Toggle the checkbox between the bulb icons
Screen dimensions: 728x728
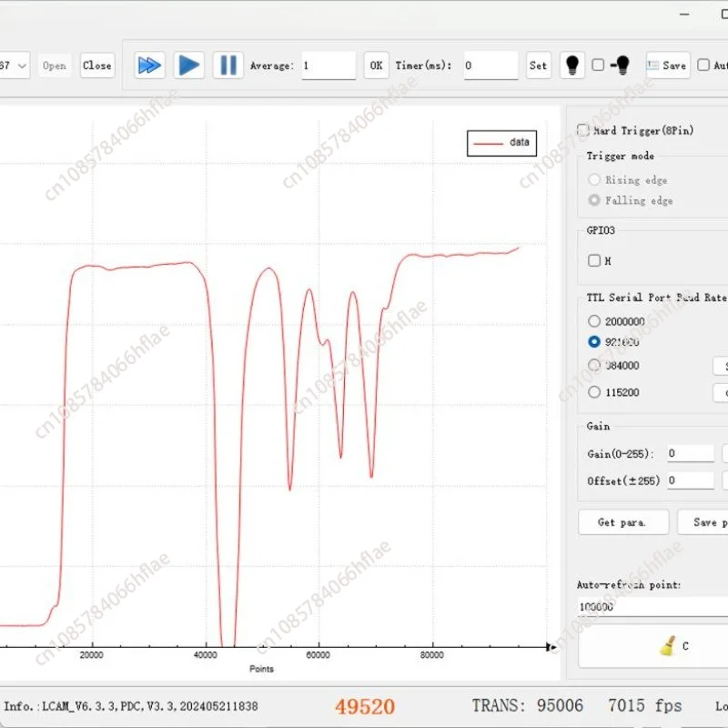tap(598, 65)
